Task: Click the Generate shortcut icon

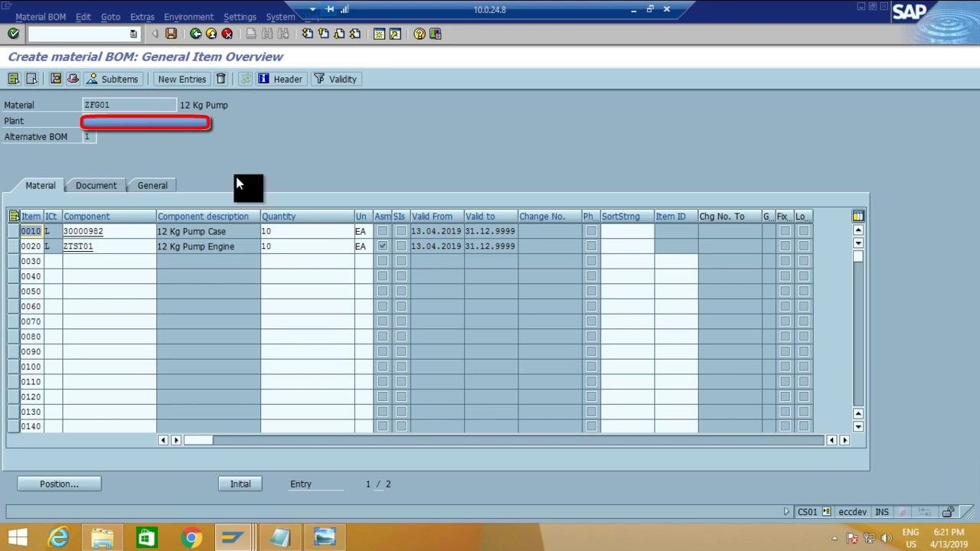Action: click(395, 34)
